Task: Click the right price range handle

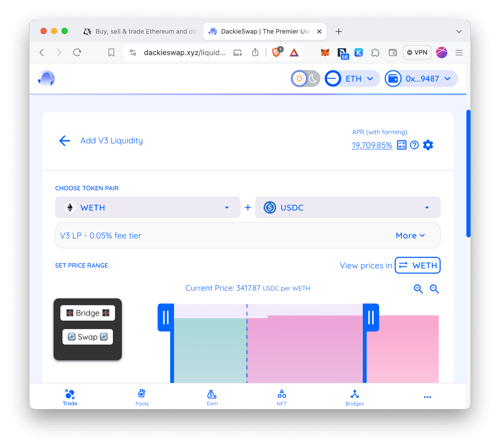Action: tap(371, 317)
